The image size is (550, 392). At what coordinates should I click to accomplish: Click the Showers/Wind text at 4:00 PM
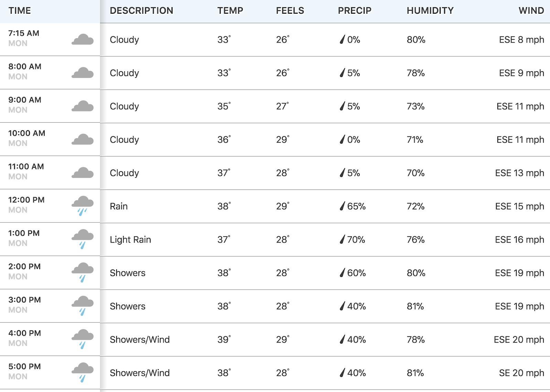pos(140,339)
